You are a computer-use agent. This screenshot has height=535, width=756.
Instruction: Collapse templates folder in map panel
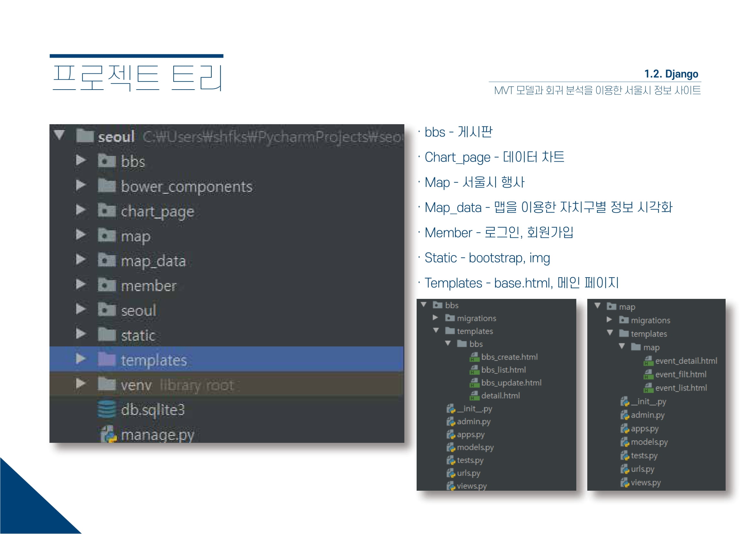coord(610,333)
